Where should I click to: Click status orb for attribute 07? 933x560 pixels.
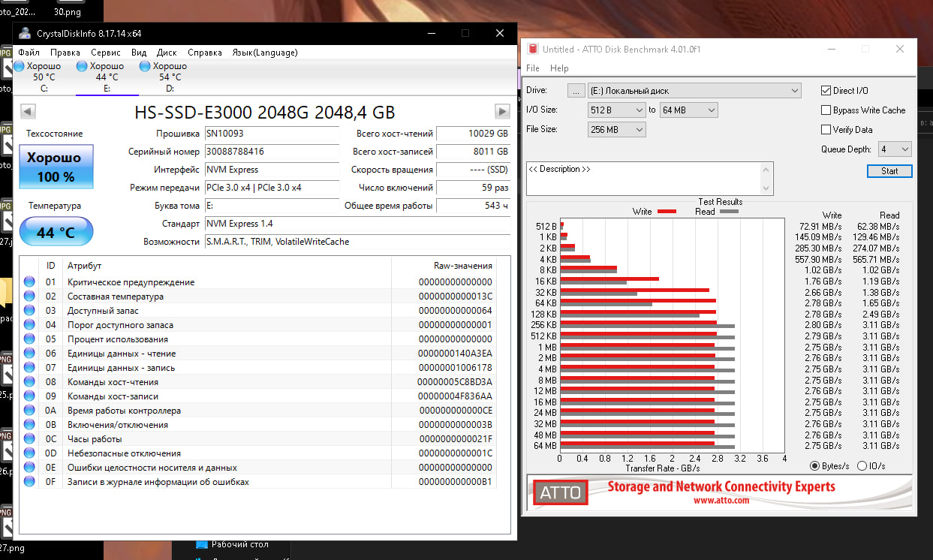[x=29, y=368]
